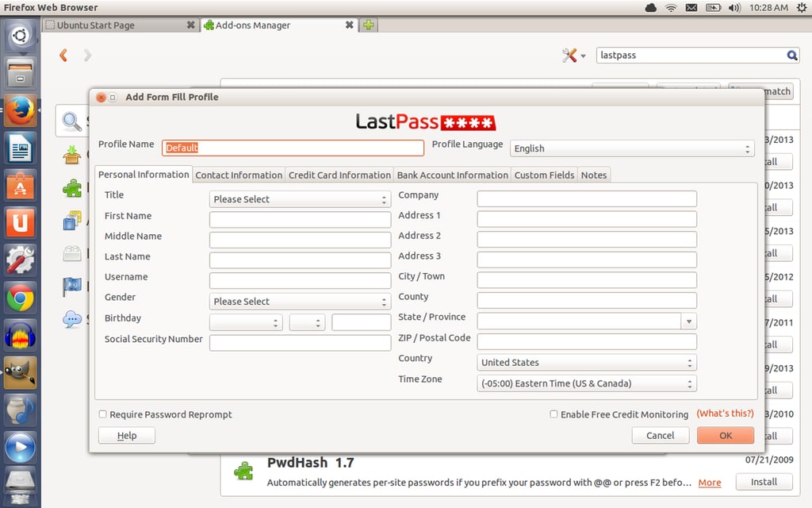Switch to Personal Information tab
Image resolution: width=812 pixels, height=508 pixels.
coord(144,175)
